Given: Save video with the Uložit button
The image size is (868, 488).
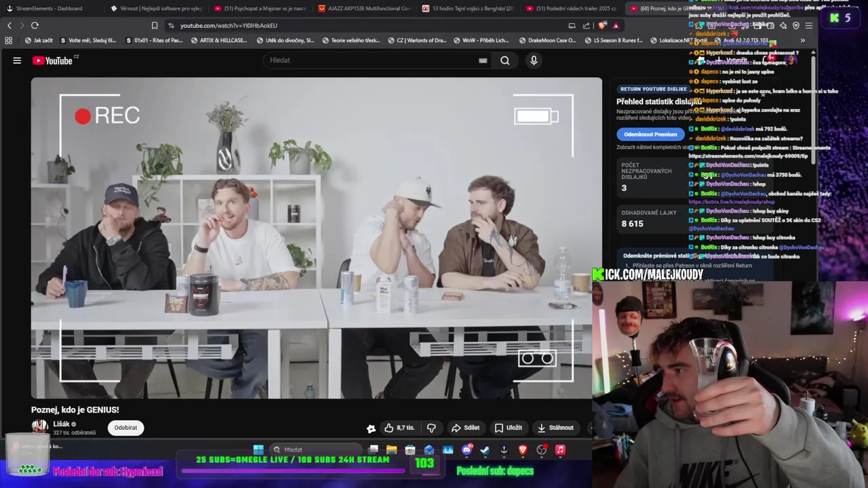Looking at the screenshot, I should 509,428.
